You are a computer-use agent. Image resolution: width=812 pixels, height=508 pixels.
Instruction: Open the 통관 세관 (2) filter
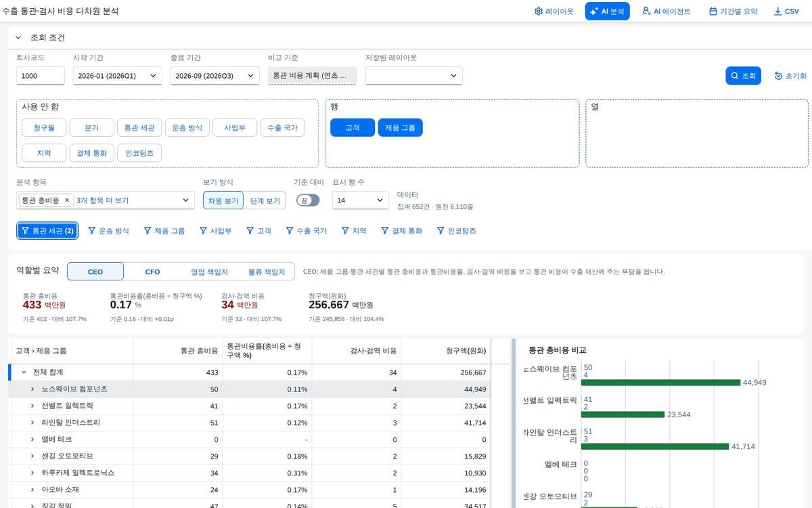47,231
